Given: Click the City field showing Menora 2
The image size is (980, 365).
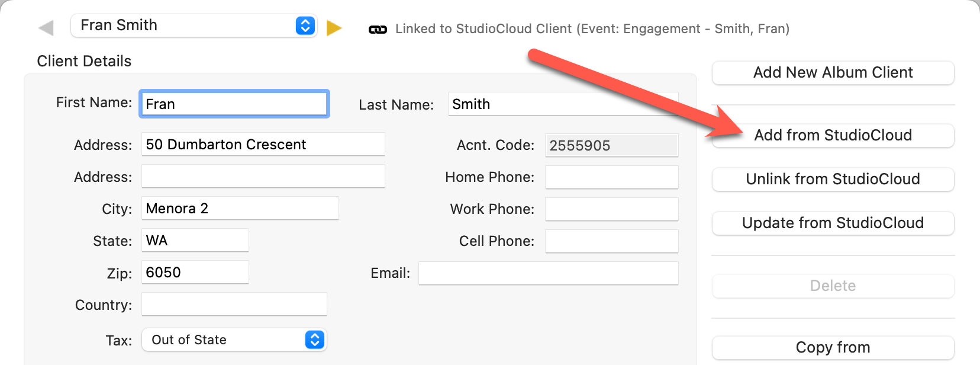Looking at the screenshot, I should coord(240,209).
